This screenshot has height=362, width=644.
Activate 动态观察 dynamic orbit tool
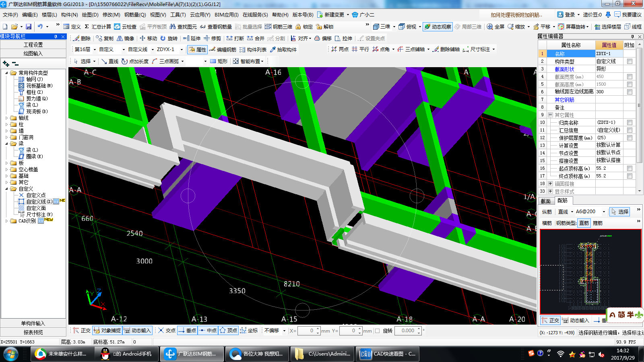tap(438, 27)
